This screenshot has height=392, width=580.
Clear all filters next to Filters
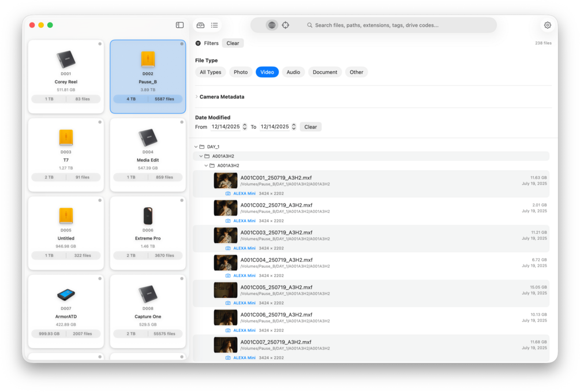(x=233, y=43)
